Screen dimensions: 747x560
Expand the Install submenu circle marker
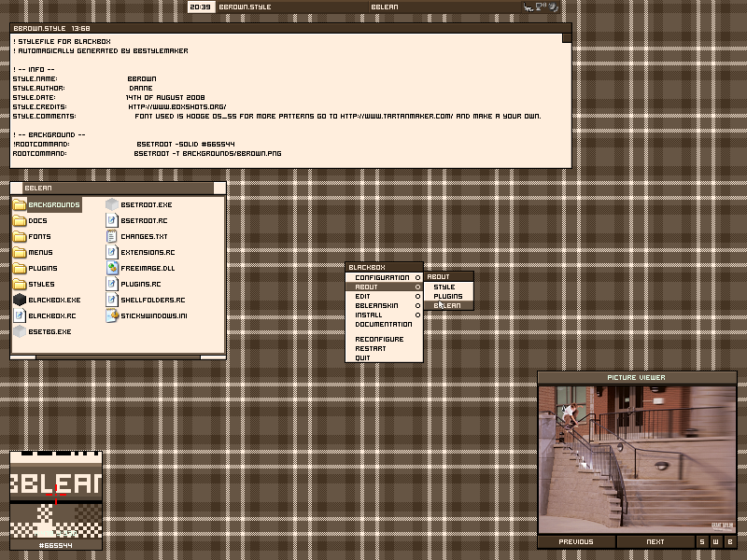tap(417, 315)
